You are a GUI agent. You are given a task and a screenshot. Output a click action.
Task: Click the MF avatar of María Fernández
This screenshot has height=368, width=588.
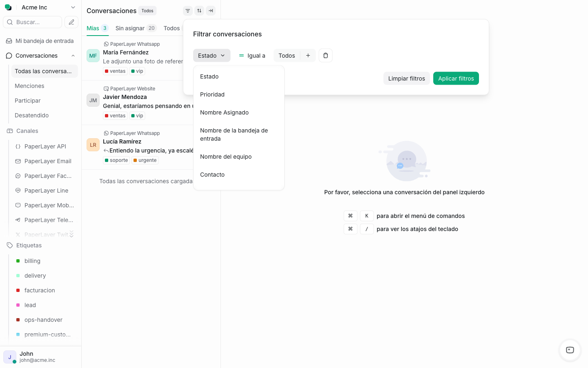coord(93,56)
